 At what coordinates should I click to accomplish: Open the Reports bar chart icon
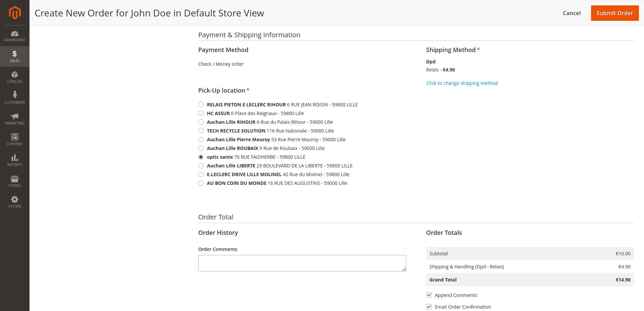[15, 158]
